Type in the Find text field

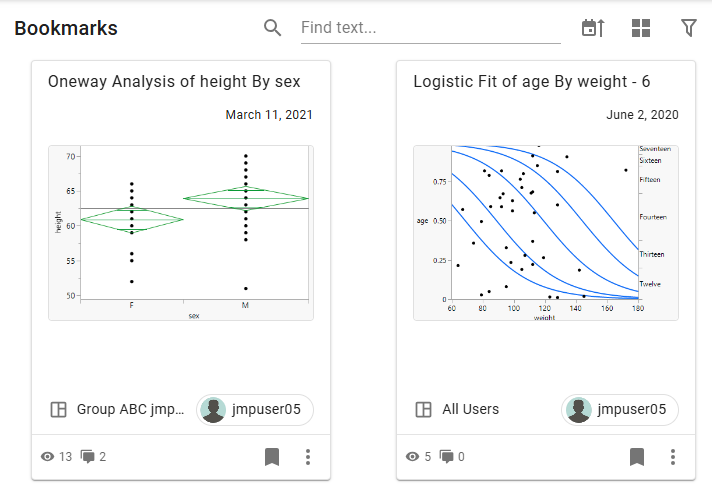[x=430, y=28]
